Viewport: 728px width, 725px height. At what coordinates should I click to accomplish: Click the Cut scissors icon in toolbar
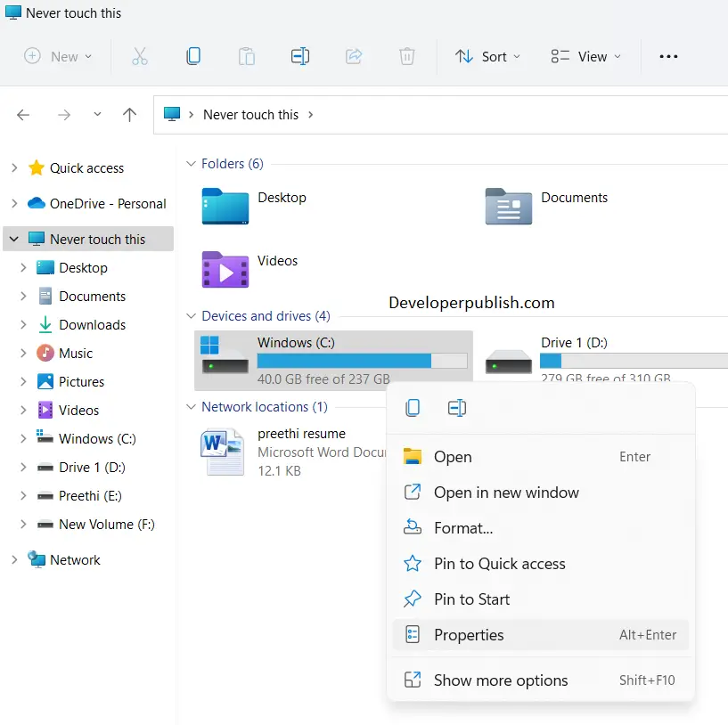pyautogui.click(x=140, y=56)
